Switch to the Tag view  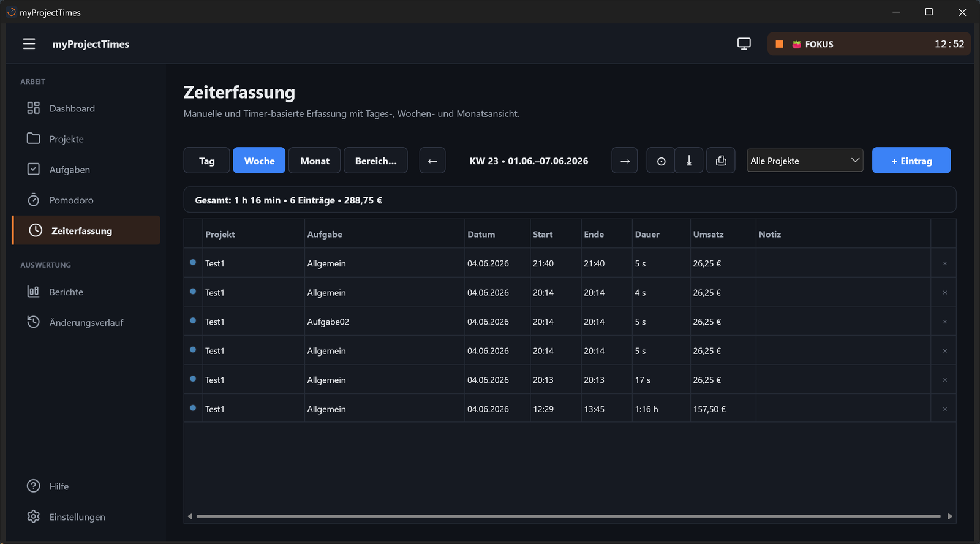pyautogui.click(x=206, y=161)
